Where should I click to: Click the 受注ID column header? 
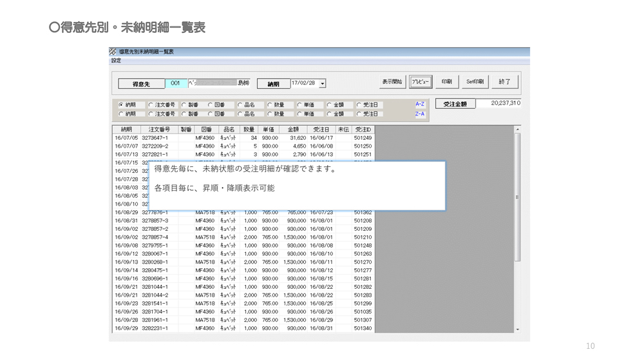[x=363, y=130]
